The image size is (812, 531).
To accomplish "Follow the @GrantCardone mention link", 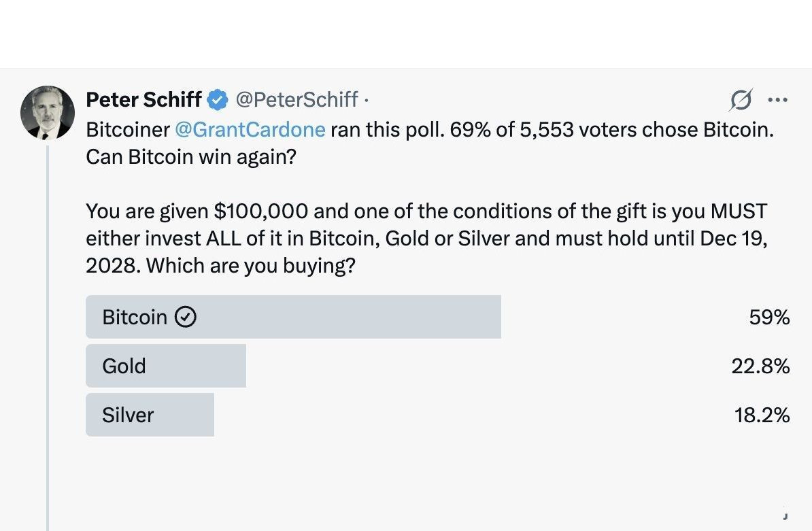I will [x=250, y=129].
